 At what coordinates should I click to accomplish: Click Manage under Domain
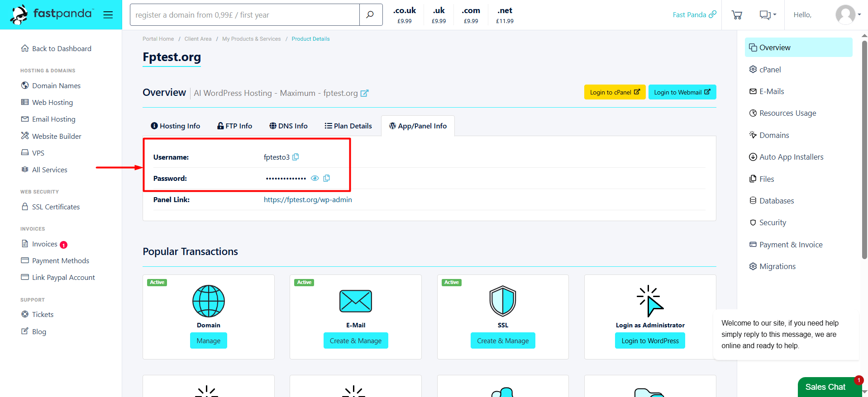(209, 340)
